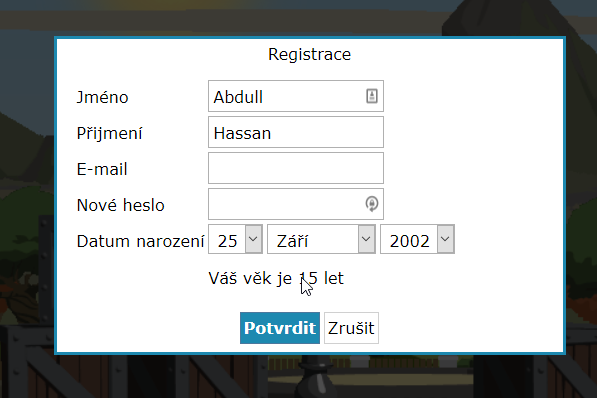Click the Příjmení label
597x398 pixels.
pos(109,134)
